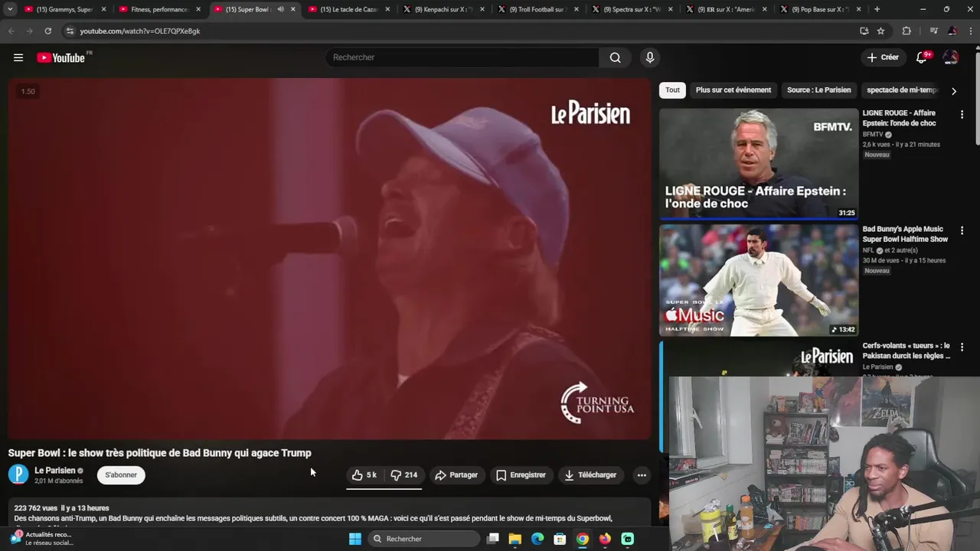Switch to Kenpachi sur X tab
This screenshot has height=551, width=980.
pos(443,9)
